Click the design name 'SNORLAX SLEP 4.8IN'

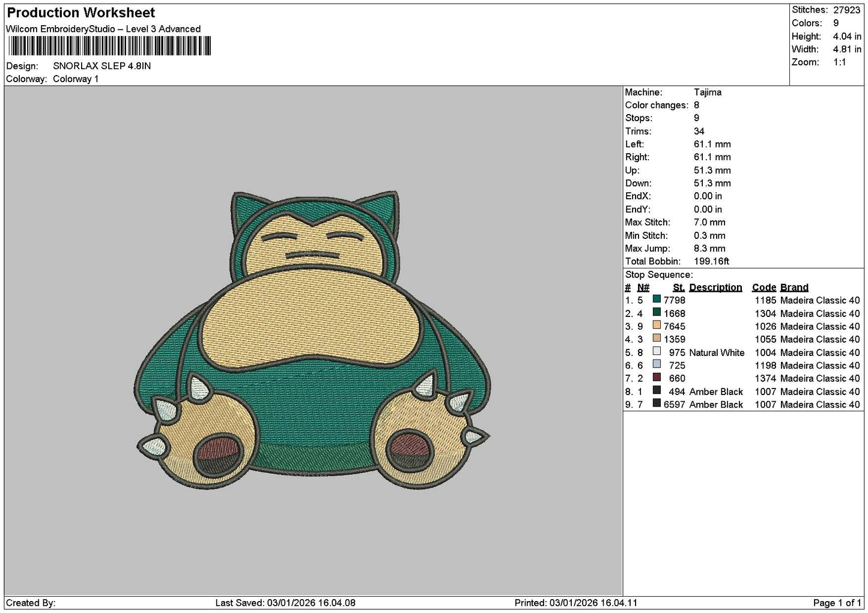[x=102, y=66]
